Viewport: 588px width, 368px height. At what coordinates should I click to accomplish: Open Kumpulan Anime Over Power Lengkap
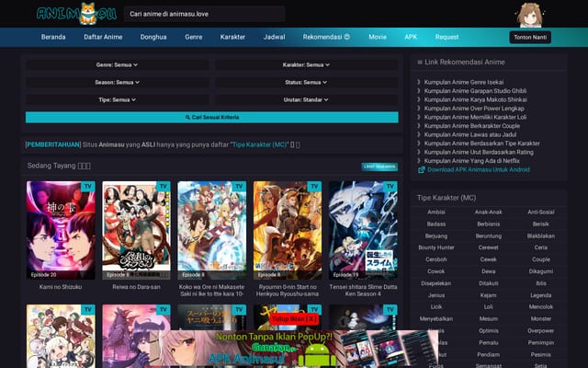pos(474,109)
